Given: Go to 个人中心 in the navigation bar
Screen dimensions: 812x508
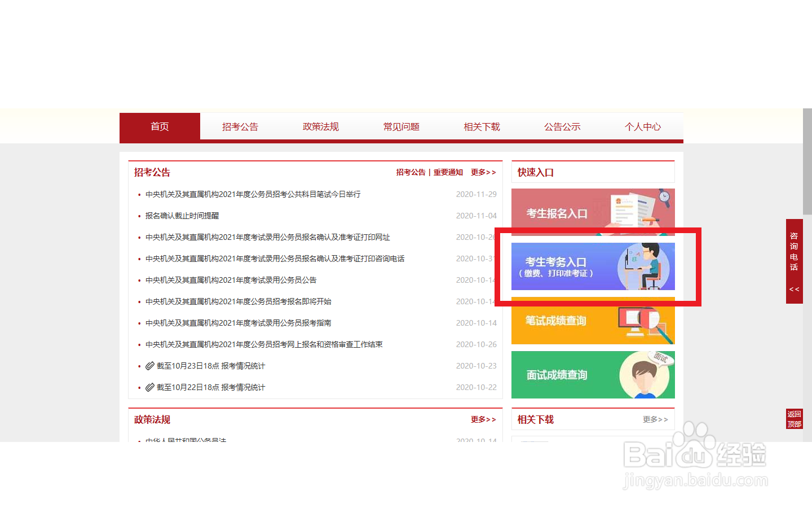Looking at the screenshot, I should tap(643, 126).
